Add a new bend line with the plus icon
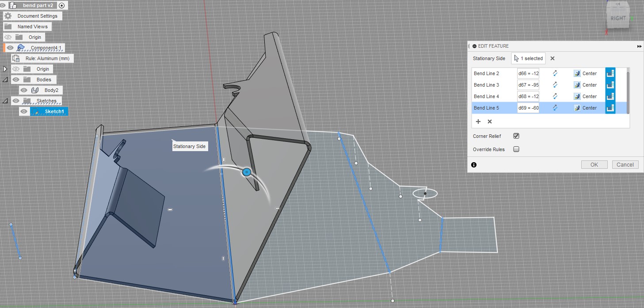This screenshot has height=308, width=644. pos(478,121)
